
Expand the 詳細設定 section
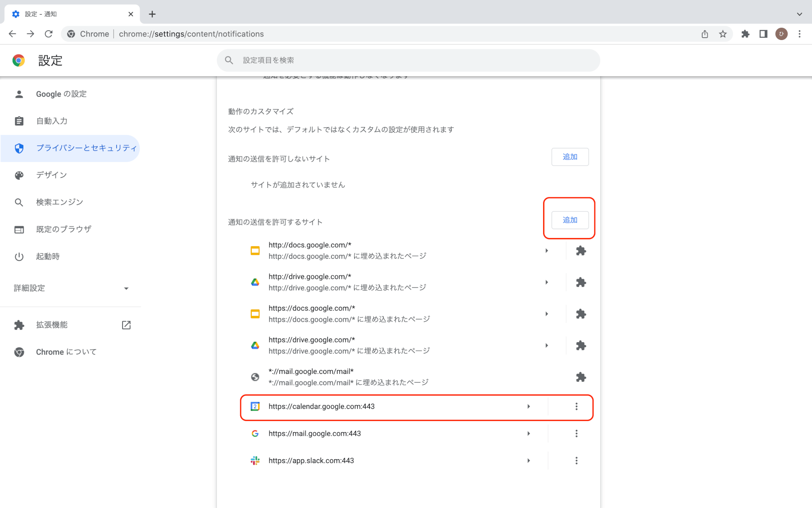(x=126, y=288)
